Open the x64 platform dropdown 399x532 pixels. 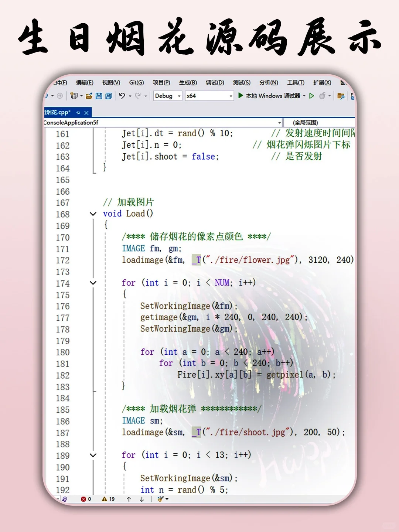(x=209, y=96)
